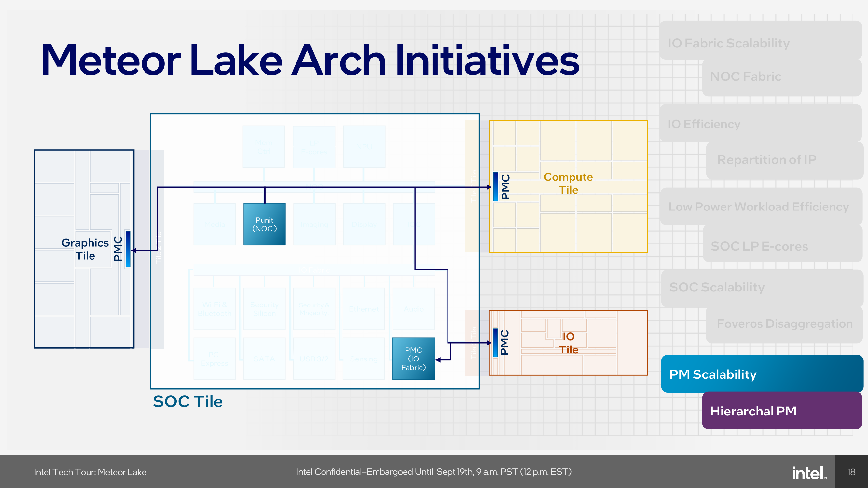Click the faded USB 3/2 block
868x488 pixels.
pos(314,359)
